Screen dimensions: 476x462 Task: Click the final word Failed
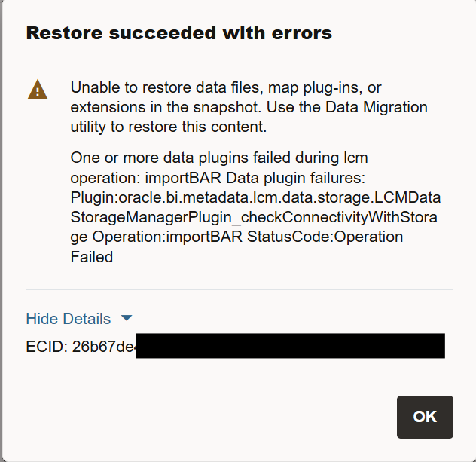[92, 257]
